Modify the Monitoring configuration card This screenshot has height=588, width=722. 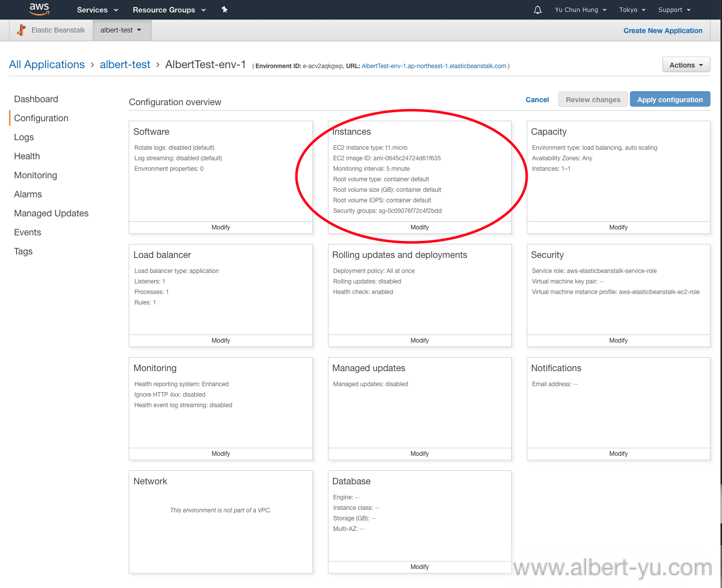[x=221, y=454]
